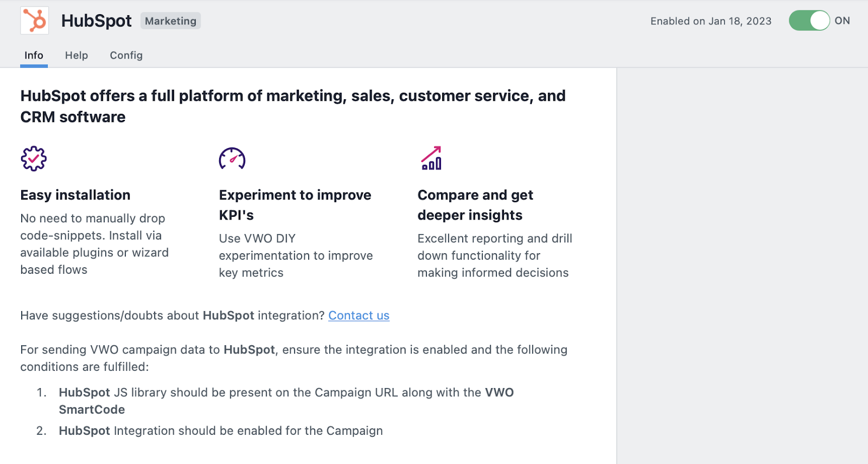Click the rising bar chart insights icon
This screenshot has width=868, height=464.
point(431,158)
